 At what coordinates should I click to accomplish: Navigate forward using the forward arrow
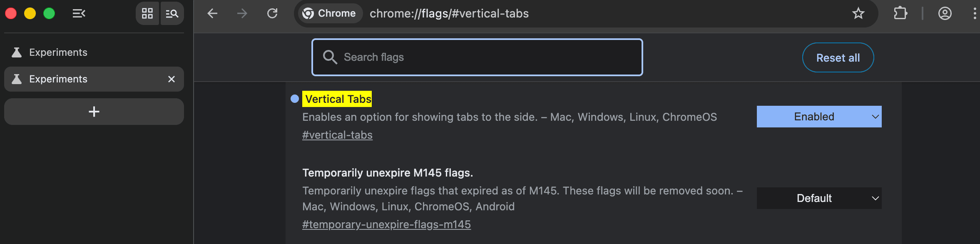pos(243,13)
